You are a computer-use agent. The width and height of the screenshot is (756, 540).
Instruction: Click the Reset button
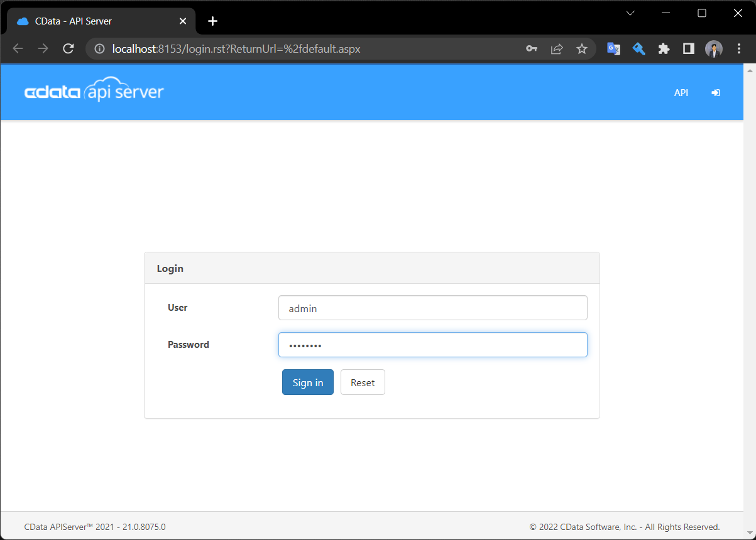coord(363,382)
